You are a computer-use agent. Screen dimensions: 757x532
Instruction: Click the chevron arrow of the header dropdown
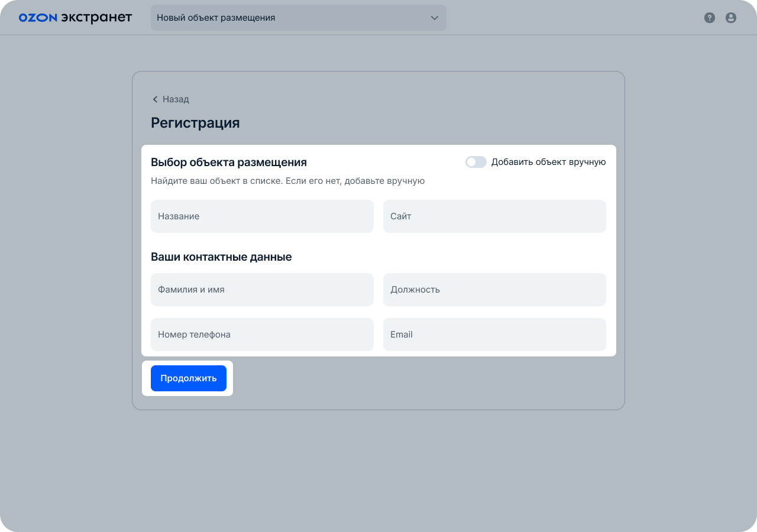pyautogui.click(x=435, y=18)
